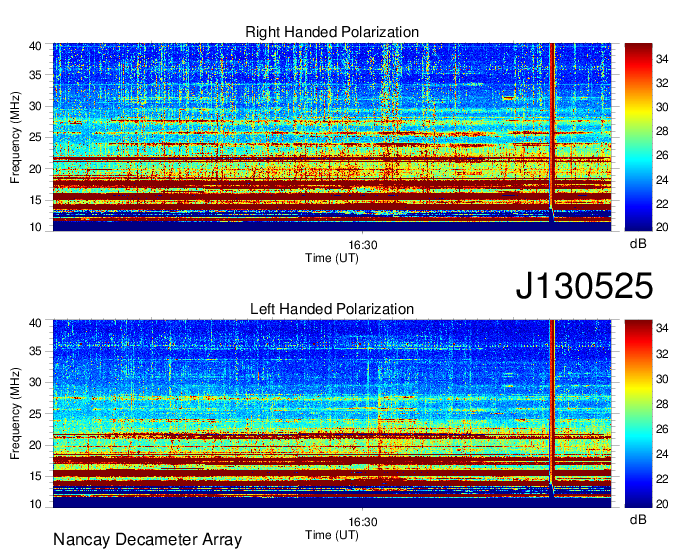Screen dimensions: 680x552
Task: Click the Time (UT) axis label of the bottom plot
Action: click(332, 535)
